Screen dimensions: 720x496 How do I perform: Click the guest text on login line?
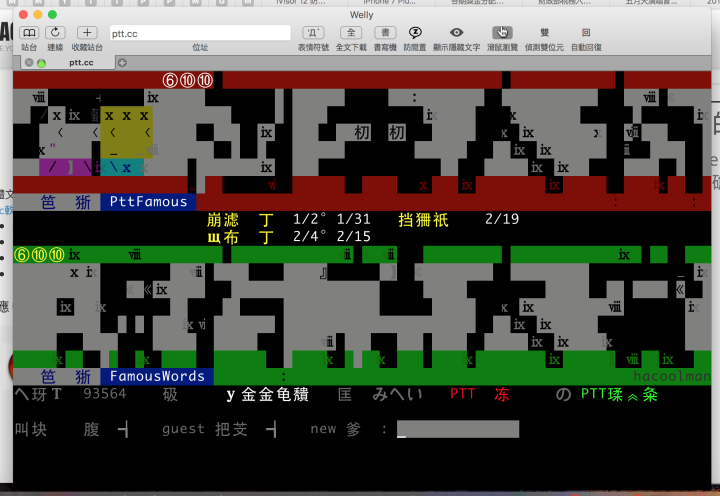click(183, 429)
